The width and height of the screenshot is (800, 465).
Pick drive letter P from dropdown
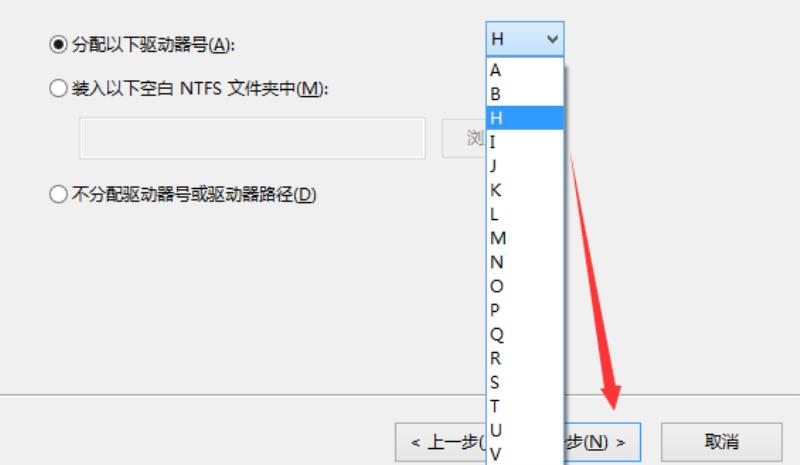525,310
